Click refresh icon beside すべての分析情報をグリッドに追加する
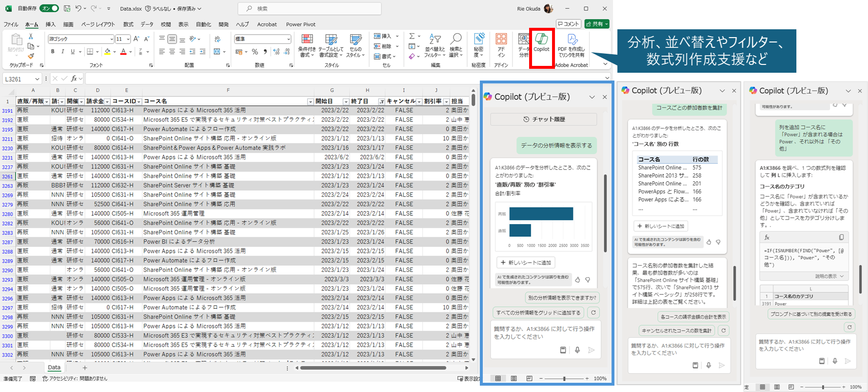 click(593, 312)
